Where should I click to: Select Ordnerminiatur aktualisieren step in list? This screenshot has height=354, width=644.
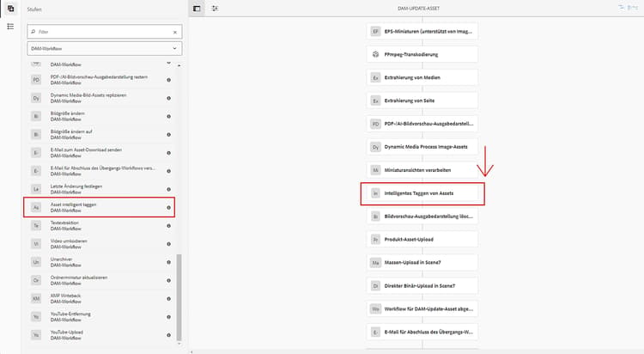pyautogui.click(x=100, y=280)
